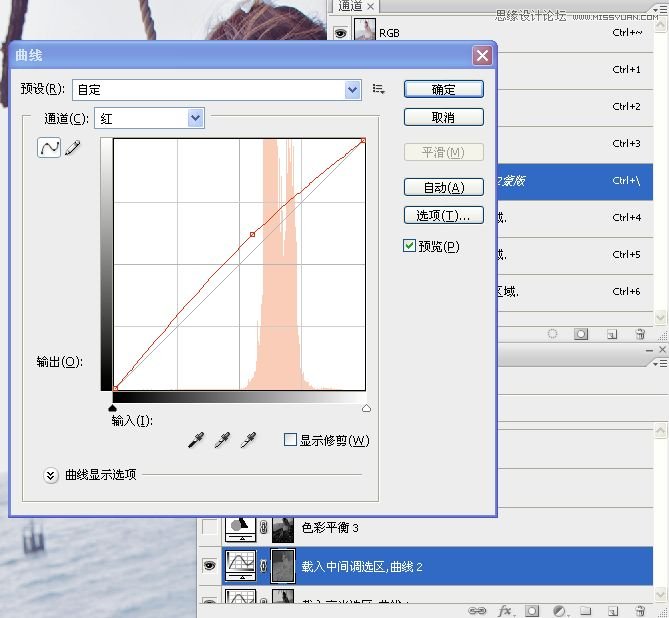Click the 自动(A) auto button
This screenshot has width=669, height=618.
click(444, 187)
